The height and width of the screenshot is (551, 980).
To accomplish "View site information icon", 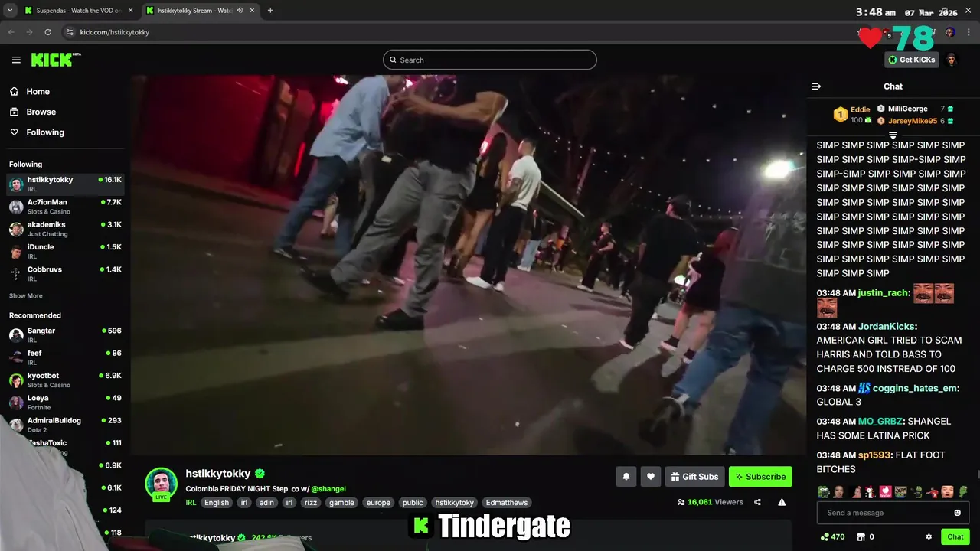I will point(70,32).
